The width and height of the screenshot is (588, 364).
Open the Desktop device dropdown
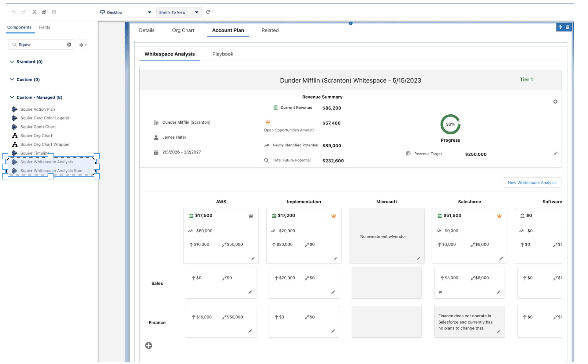tap(126, 12)
